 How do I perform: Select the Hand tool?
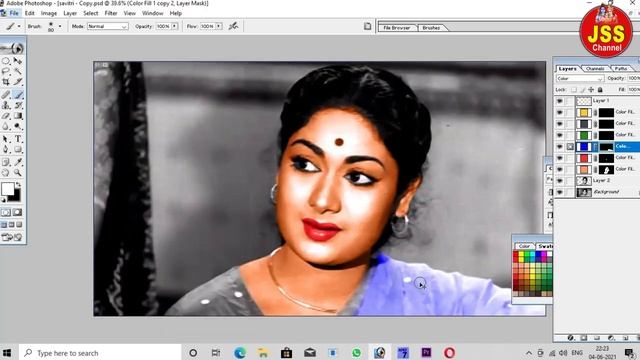coord(6,173)
